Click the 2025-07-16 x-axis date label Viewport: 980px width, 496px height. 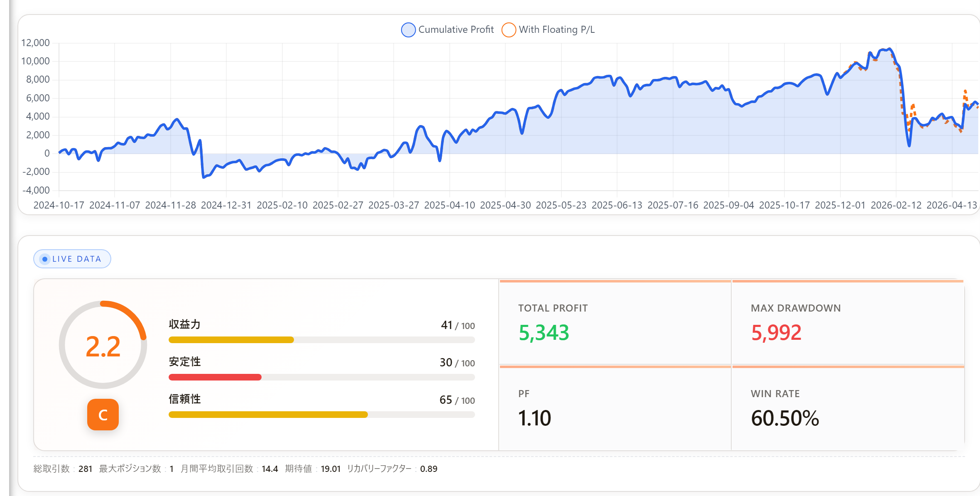point(673,205)
